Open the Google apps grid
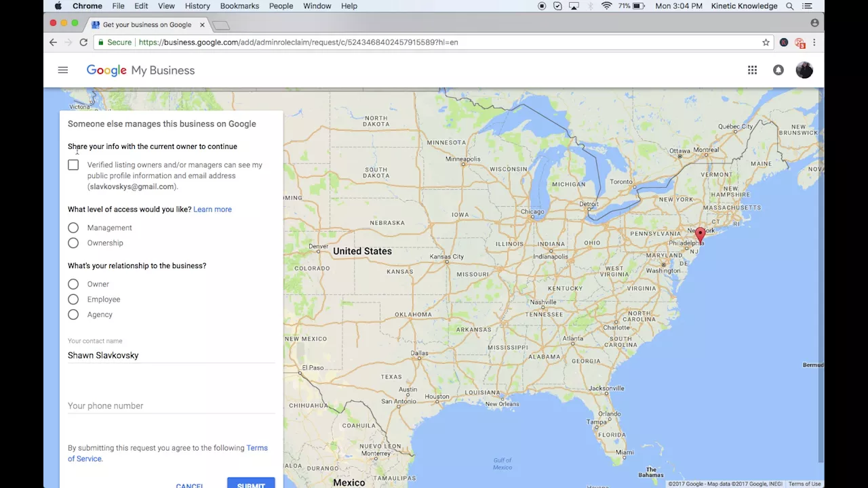Viewport: 868px width, 488px height. tap(752, 70)
